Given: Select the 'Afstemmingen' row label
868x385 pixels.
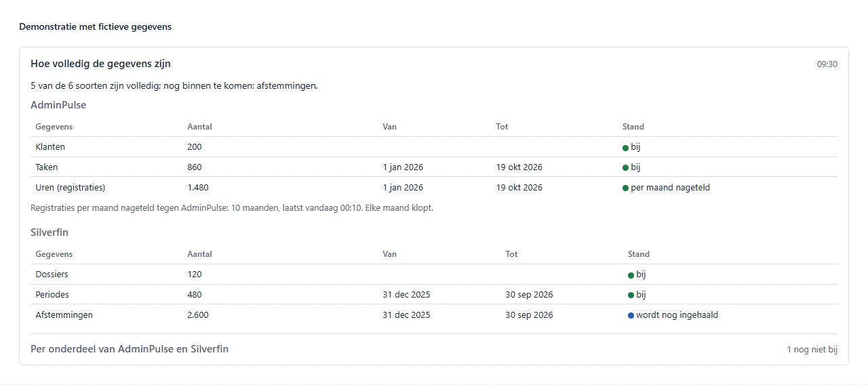Looking at the screenshot, I should (x=64, y=315).
